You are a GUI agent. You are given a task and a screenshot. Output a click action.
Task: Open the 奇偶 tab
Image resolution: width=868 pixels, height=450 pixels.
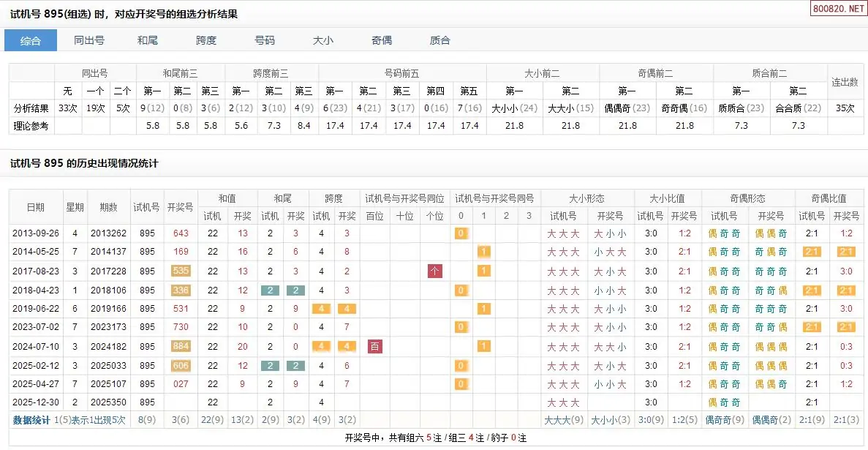point(382,40)
